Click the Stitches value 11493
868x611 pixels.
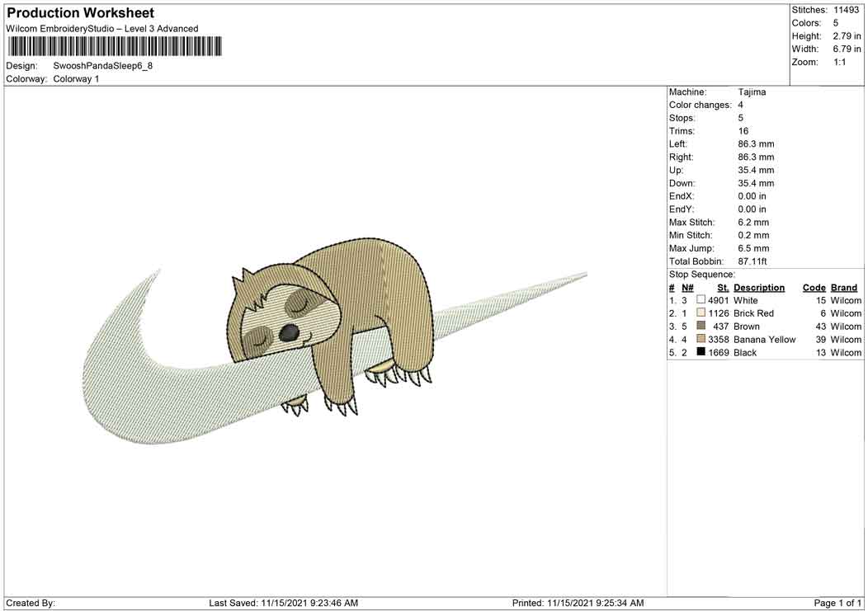click(846, 10)
